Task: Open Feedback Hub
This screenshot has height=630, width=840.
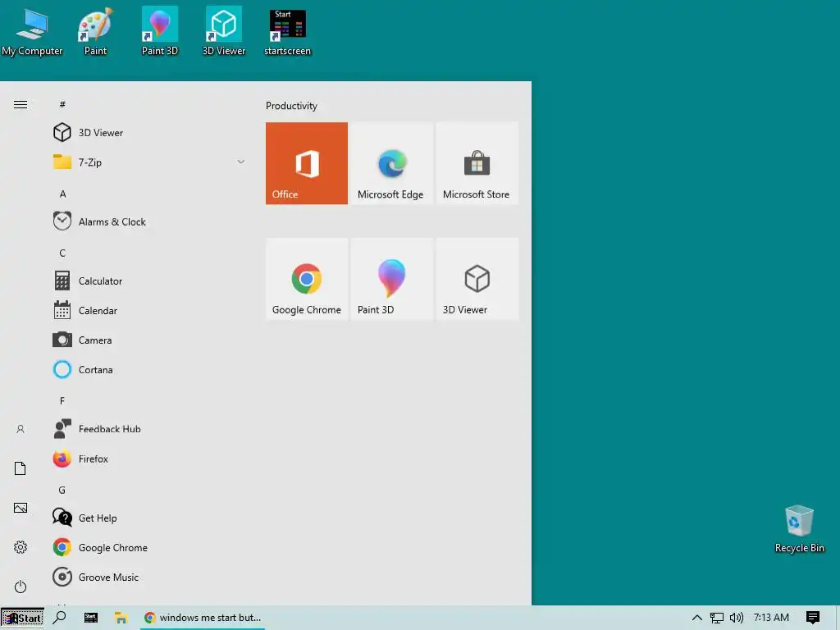Action: [149, 428]
